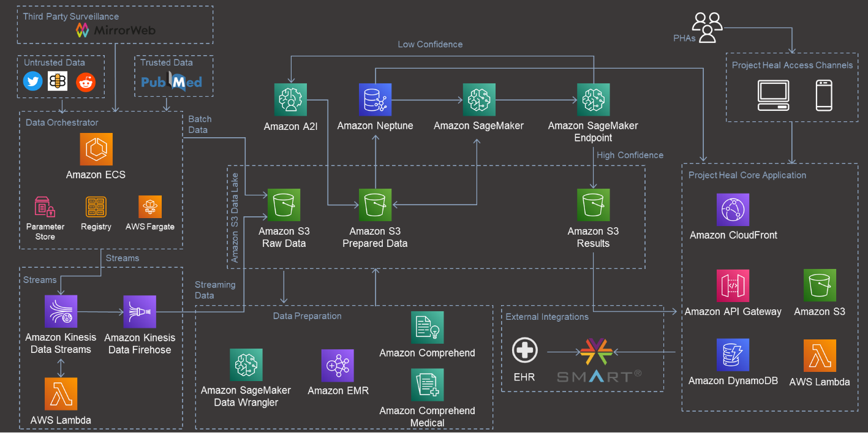Select Amazon Kinesis Data Streams icon
The image size is (868, 435).
[x=61, y=312]
